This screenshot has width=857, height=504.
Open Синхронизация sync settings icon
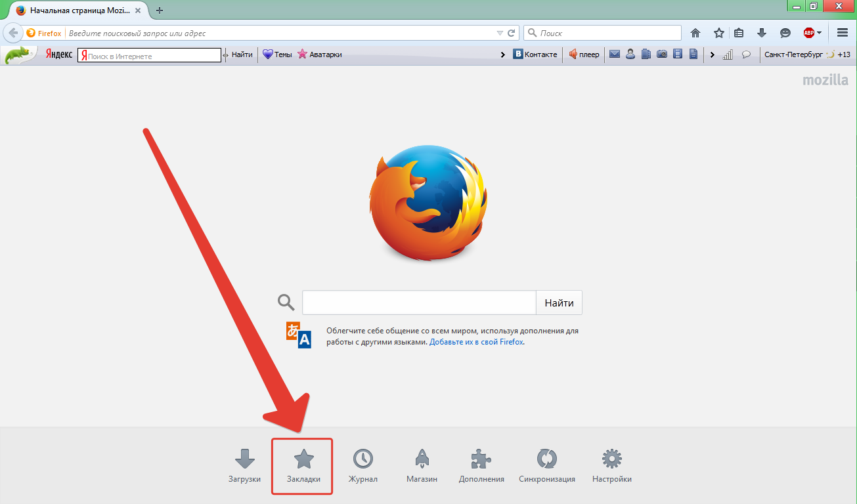[546, 466]
